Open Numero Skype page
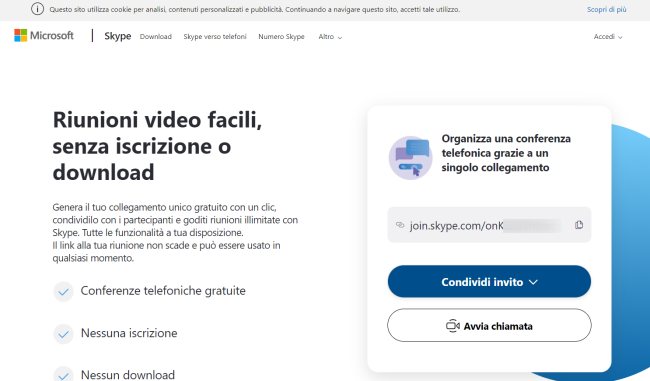This screenshot has width=650, height=381. pyautogui.click(x=281, y=36)
